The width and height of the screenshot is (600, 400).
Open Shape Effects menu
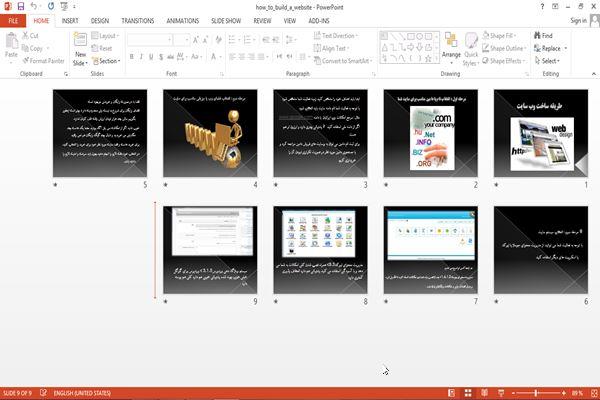pos(504,61)
